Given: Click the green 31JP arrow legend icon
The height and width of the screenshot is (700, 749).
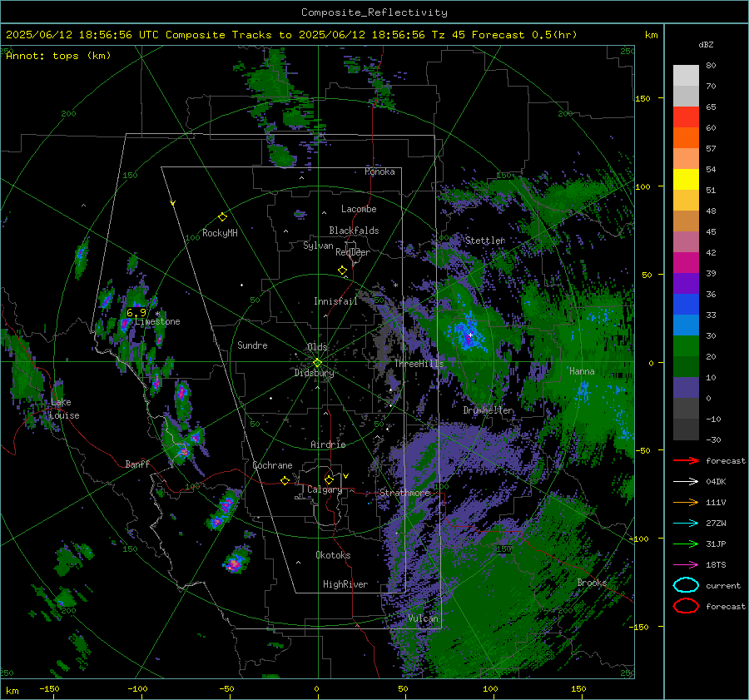Looking at the screenshot, I should coord(686,544).
